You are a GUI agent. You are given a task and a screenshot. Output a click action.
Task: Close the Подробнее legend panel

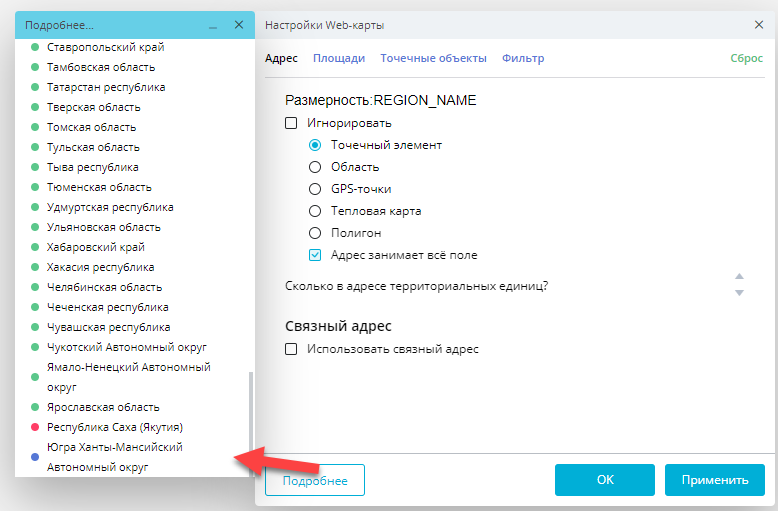(x=238, y=25)
